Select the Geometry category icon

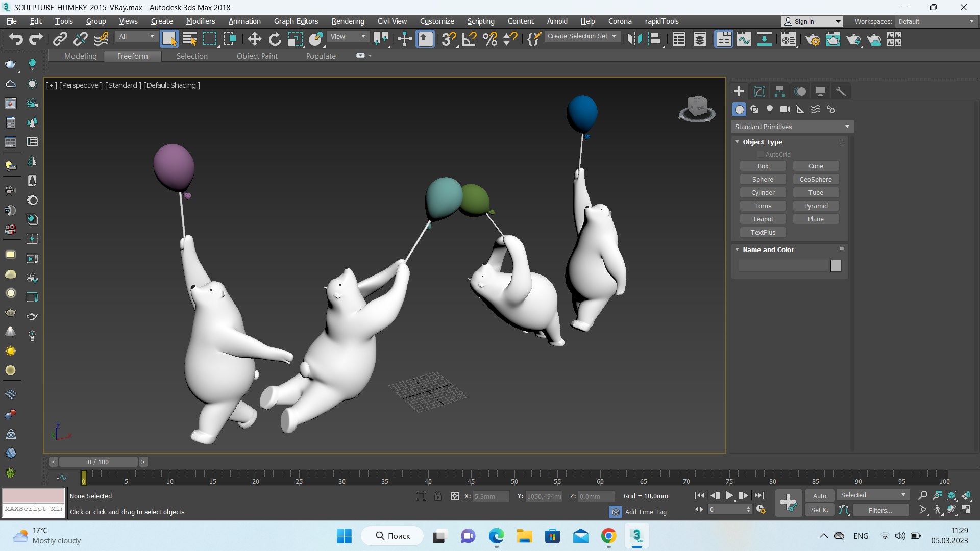tap(739, 109)
